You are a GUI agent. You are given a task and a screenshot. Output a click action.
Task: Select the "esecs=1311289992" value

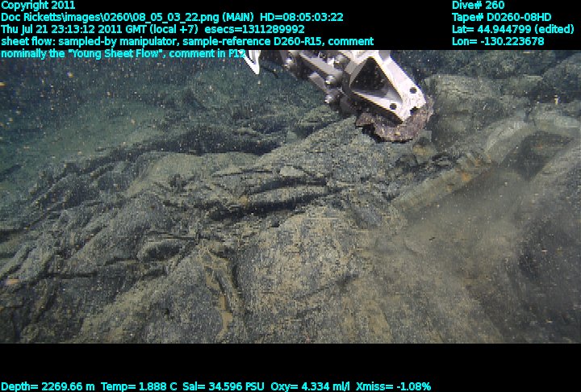point(254,29)
